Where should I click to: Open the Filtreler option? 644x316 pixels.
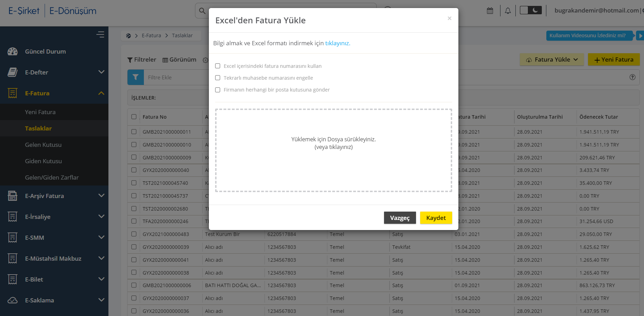coord(142,60)
